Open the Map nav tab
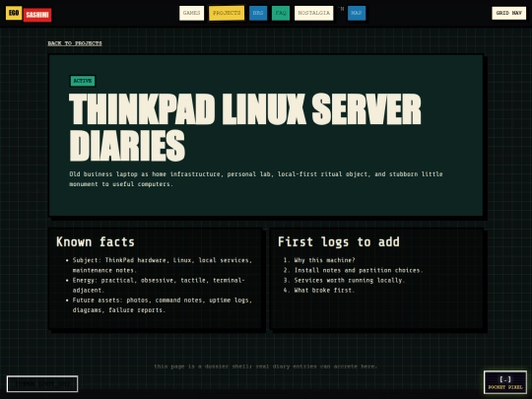The height and width of the screenshot is (399, 532). (x=357, y=13)
